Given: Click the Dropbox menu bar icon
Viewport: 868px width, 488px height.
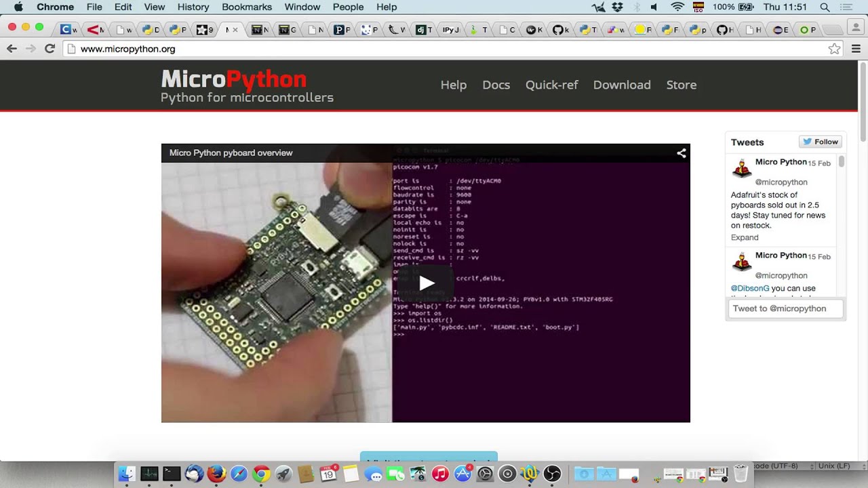Looking at the screenshot, I should click(x=617, y=7).
